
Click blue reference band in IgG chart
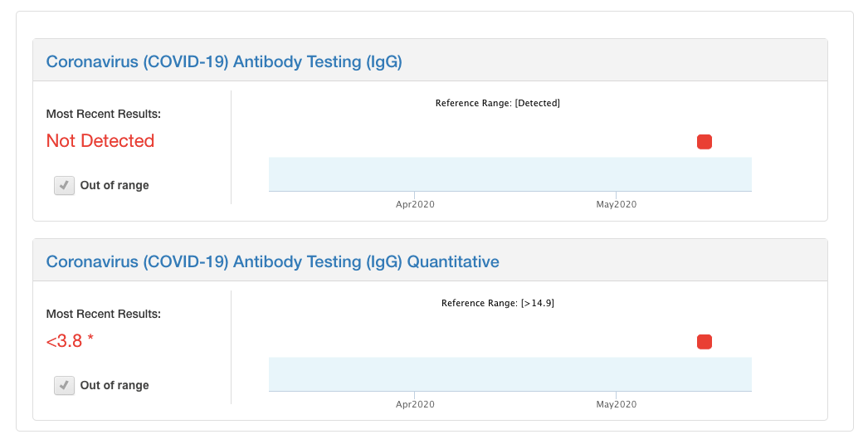pyautogui.click(x=510, y=174)
